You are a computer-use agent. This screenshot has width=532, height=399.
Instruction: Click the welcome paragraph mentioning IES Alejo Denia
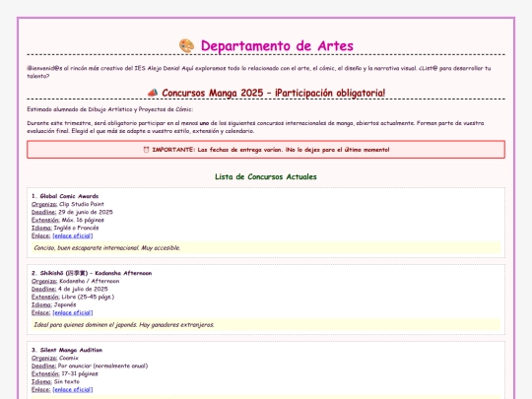[x=259, y=72]
